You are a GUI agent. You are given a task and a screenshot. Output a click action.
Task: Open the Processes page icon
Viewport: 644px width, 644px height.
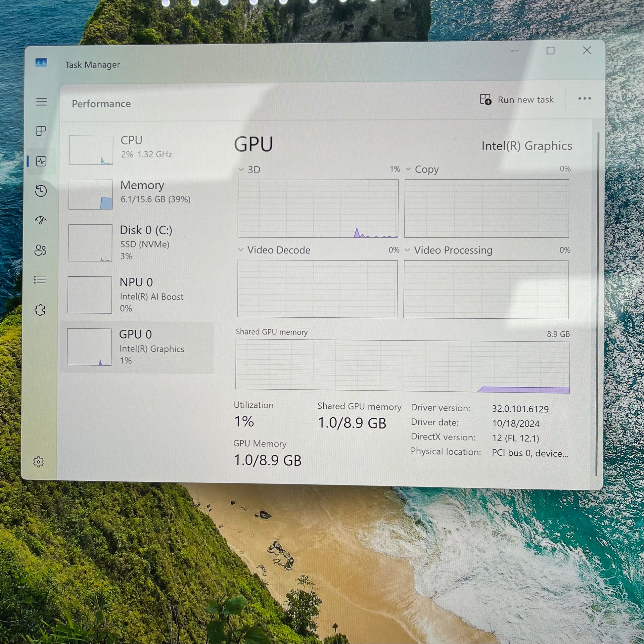pos(41,131)
